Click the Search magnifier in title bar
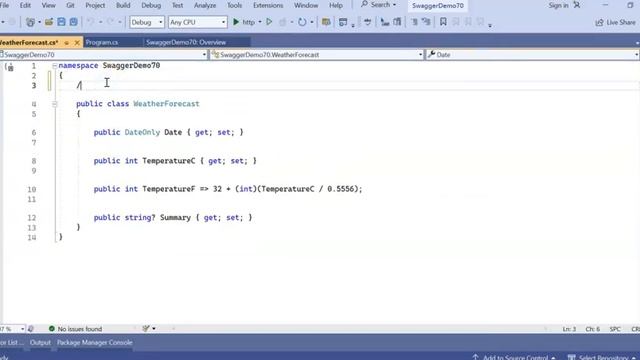This screenshot has width=640, height=360. tap(364, 4)
